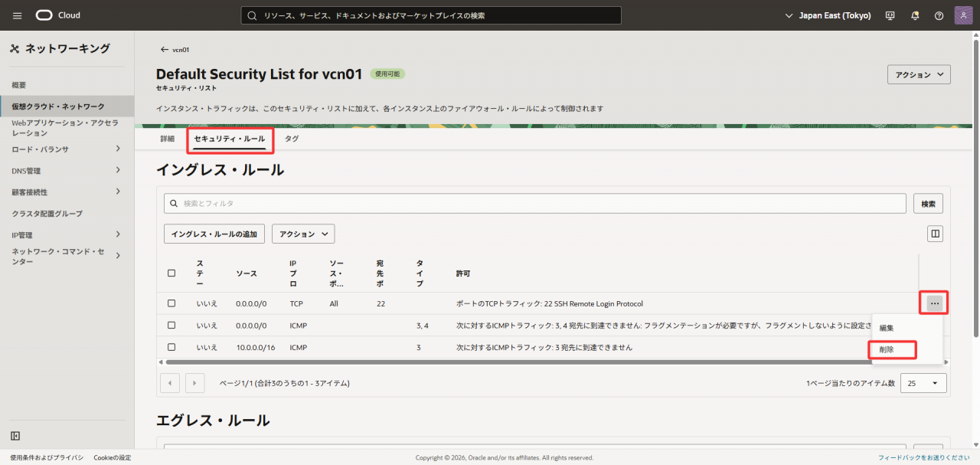Viewport: 980px width, 465px height.
Task: Open the actions menu for TCP 22 rule
Action: pyautogui.click(x=934, y=303)
